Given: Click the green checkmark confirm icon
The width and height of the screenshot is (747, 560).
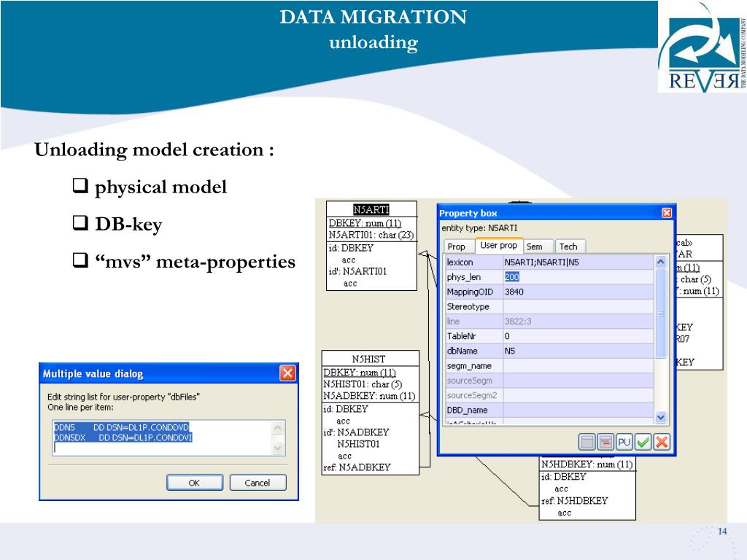Looking at the screenshot, I should tap(643, 442).
